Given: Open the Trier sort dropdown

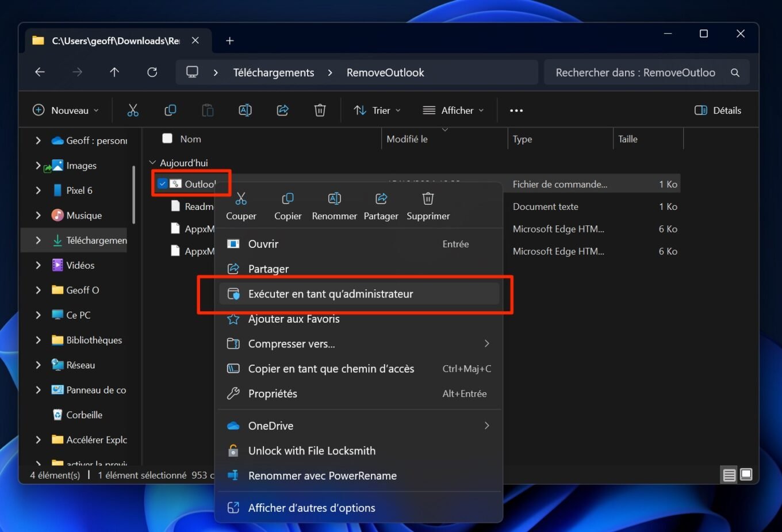Looking at the screenshot, I should tap(377, 110).
